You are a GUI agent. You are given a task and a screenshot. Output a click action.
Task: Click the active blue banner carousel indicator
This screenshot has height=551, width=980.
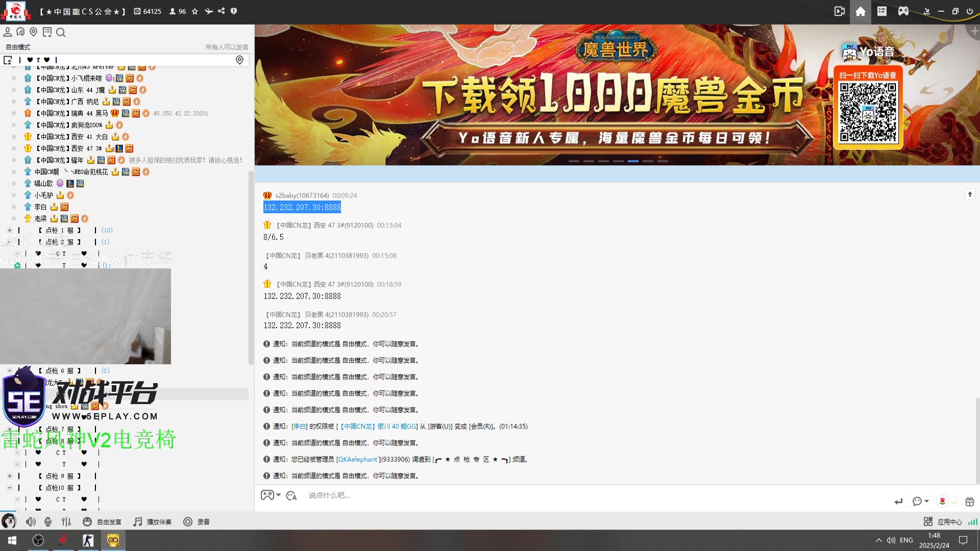click(x=633, y=161)
